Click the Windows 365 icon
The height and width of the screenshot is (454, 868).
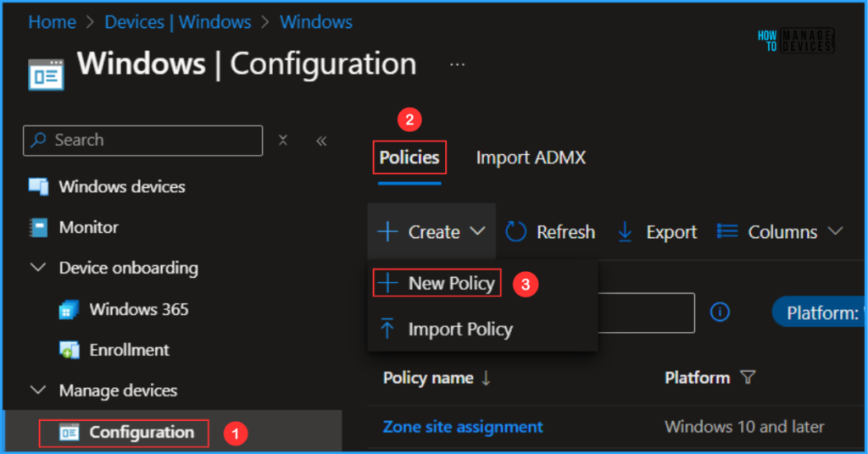coord(69,310)
